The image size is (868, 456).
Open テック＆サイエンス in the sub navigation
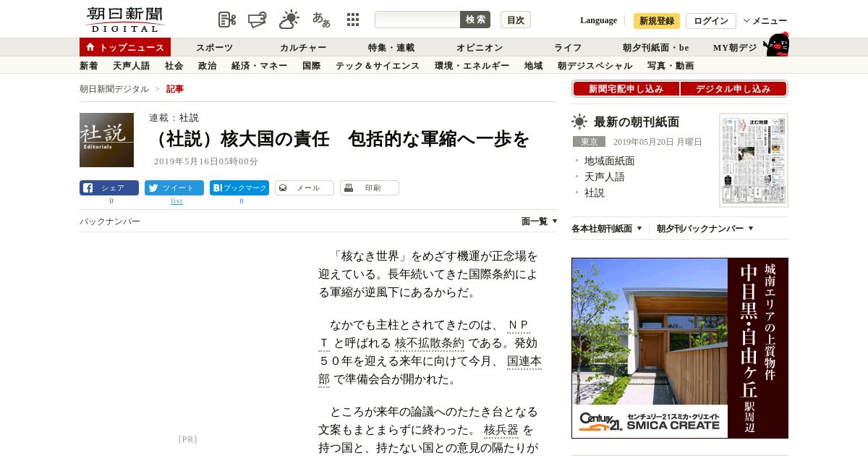(378, 66)
